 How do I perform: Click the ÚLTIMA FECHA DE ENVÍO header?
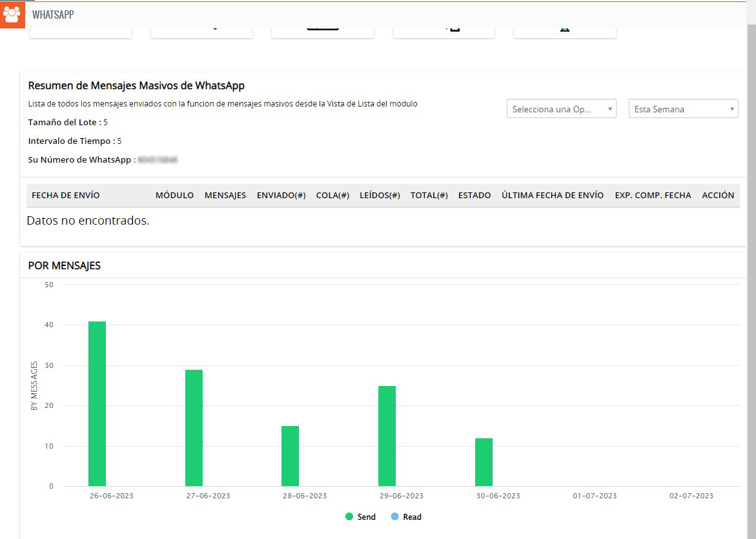(553, 195)
